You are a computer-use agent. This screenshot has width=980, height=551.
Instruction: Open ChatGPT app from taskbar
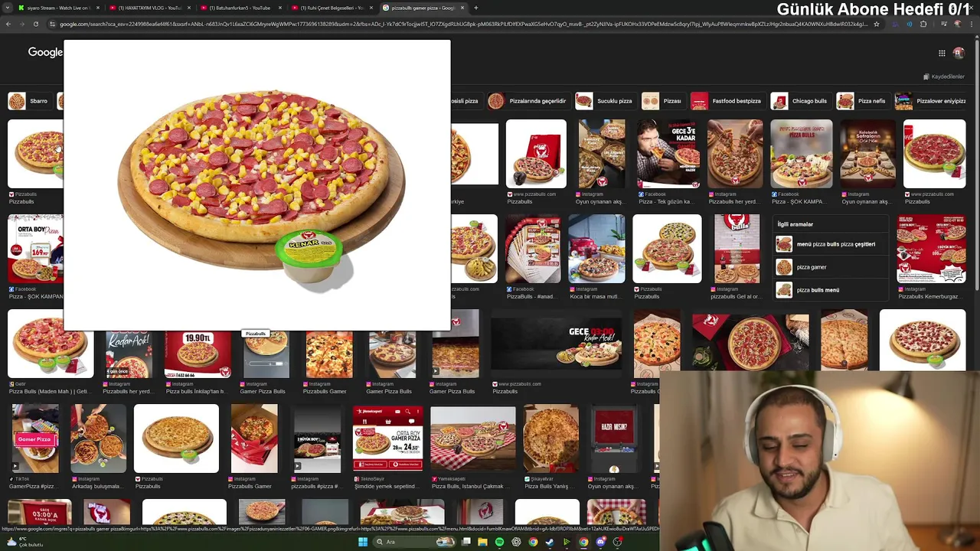(516, 542)
